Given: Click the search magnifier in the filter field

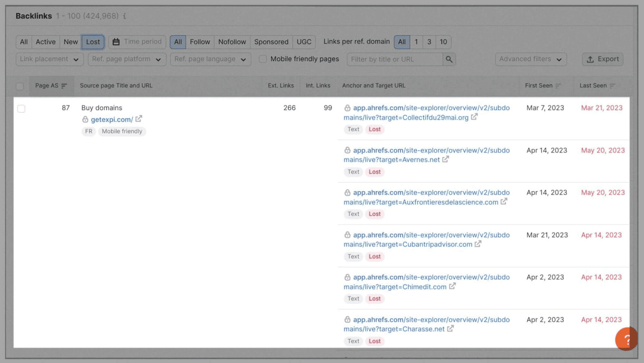Looking at the screenshot, I should click(449, 59).
